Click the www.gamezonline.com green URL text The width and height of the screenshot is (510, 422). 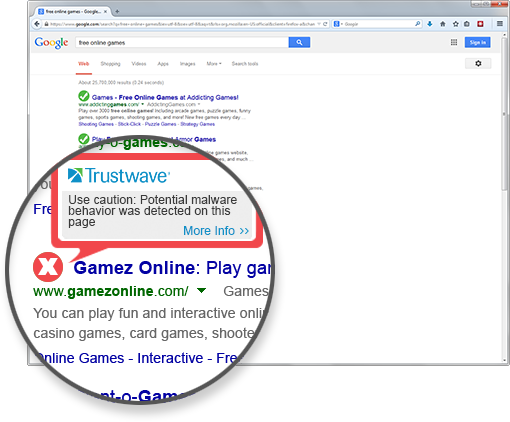pyautogui.click(x=111, y=291)
